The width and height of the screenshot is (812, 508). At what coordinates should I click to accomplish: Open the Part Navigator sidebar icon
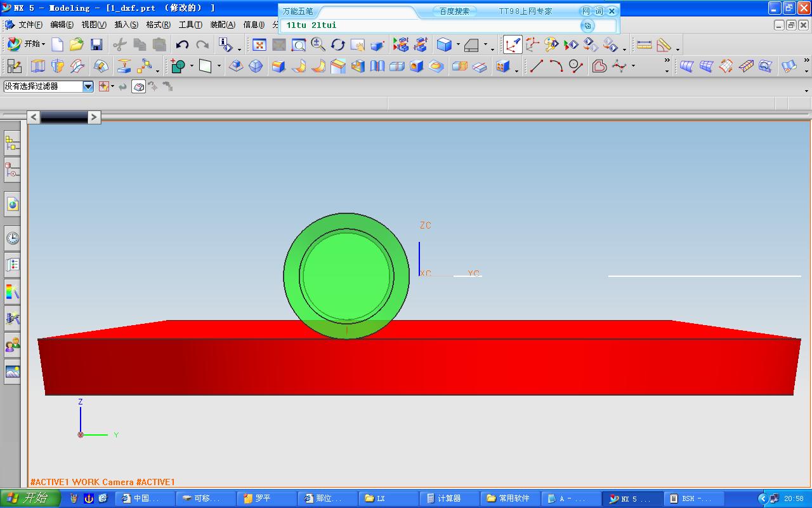12,170
